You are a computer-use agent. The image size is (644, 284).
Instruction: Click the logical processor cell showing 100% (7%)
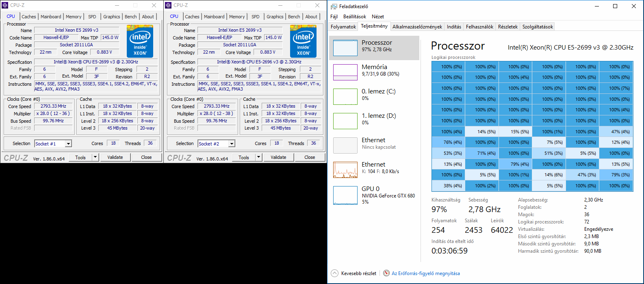point(616,88)
